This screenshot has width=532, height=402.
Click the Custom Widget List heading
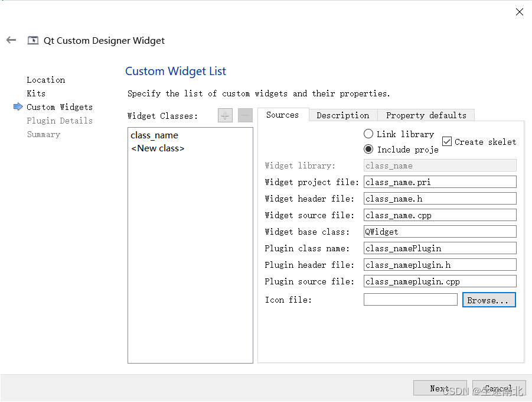click(175, 71)
